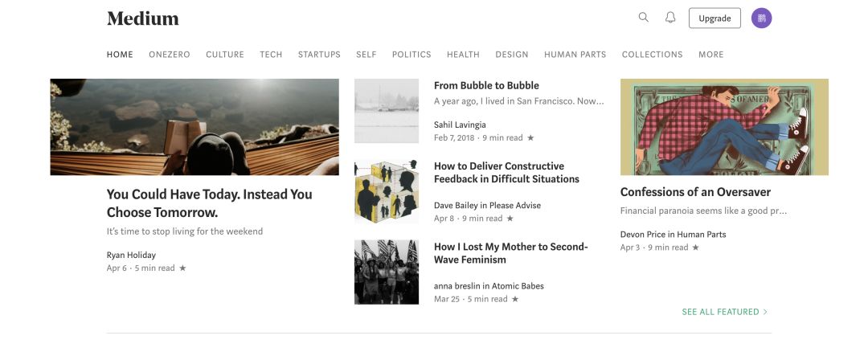Click the Medium logo
868x356 pixels.
click(x=143, y=18)
